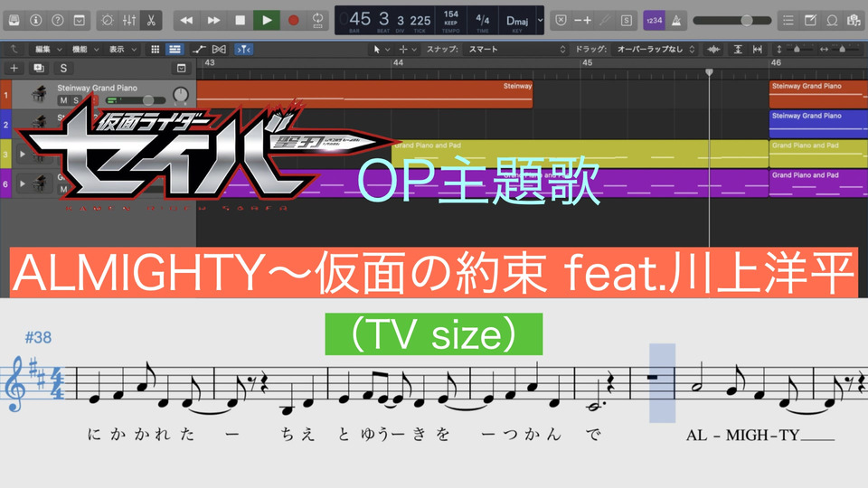Open the Tuner icon
The image size is (868, 488).
(605, 21)
